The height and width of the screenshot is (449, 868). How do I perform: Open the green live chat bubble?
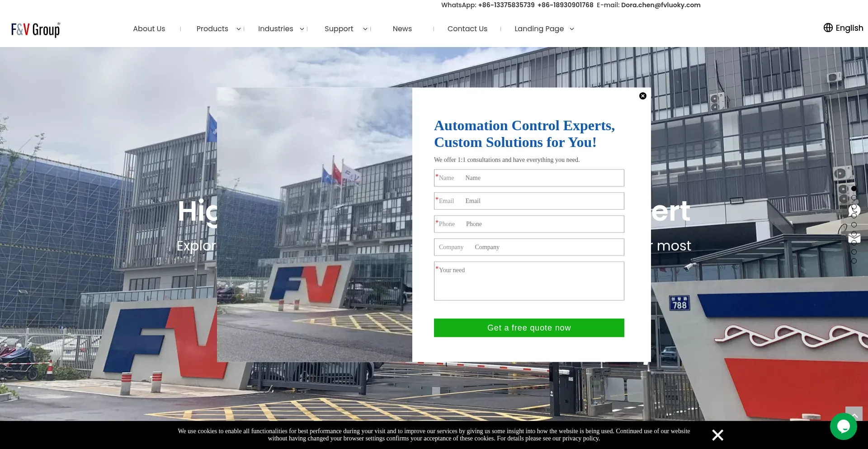click(843, 426)
